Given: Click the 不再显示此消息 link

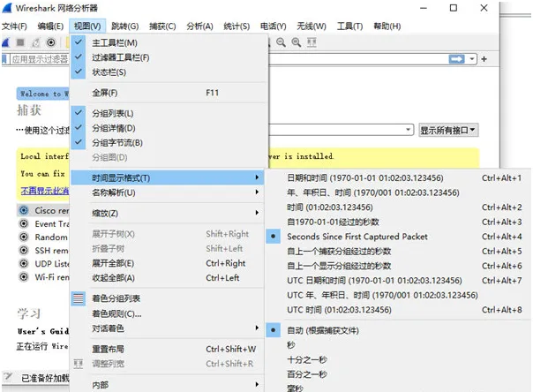Looking at the screenshot, I should tap(44, 191).
